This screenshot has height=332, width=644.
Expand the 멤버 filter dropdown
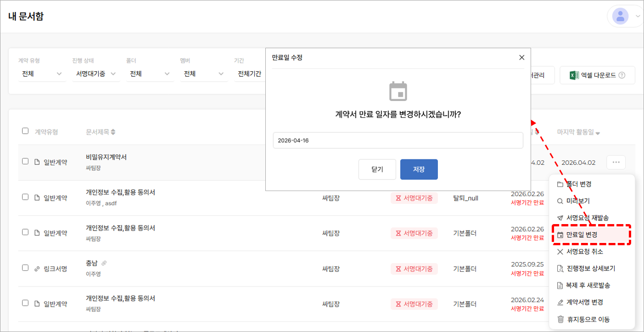tap(203, 74)
